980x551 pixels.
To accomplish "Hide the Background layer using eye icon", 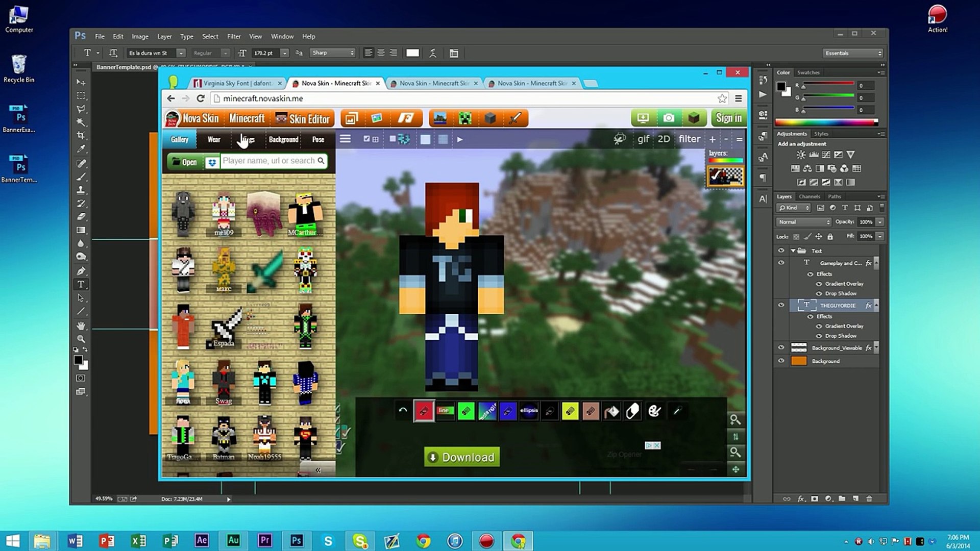I will [x=781, y=361].
